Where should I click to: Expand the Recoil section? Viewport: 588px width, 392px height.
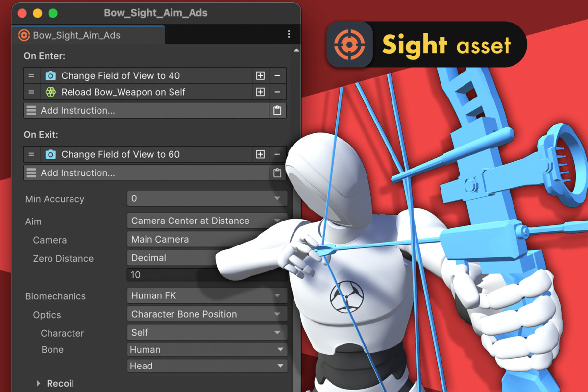pyautogui.click(x=39, y=383)
